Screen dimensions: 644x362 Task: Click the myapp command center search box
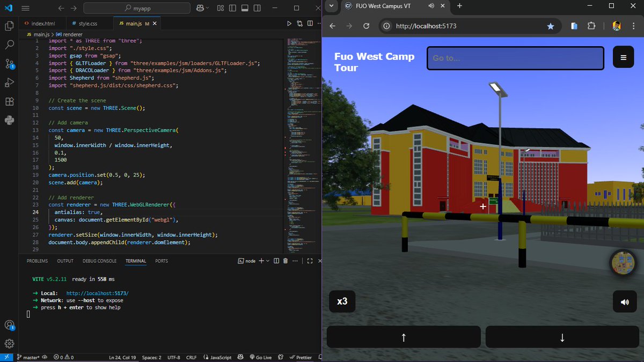(137, 8)
